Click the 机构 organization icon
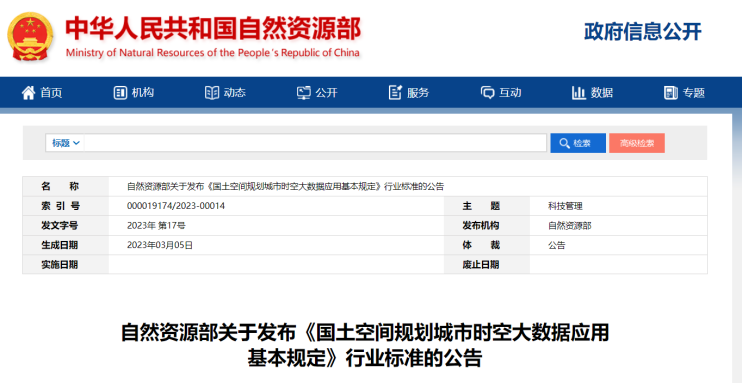The width and height of the screenshot is (742, 383). [x=121, y=93]
